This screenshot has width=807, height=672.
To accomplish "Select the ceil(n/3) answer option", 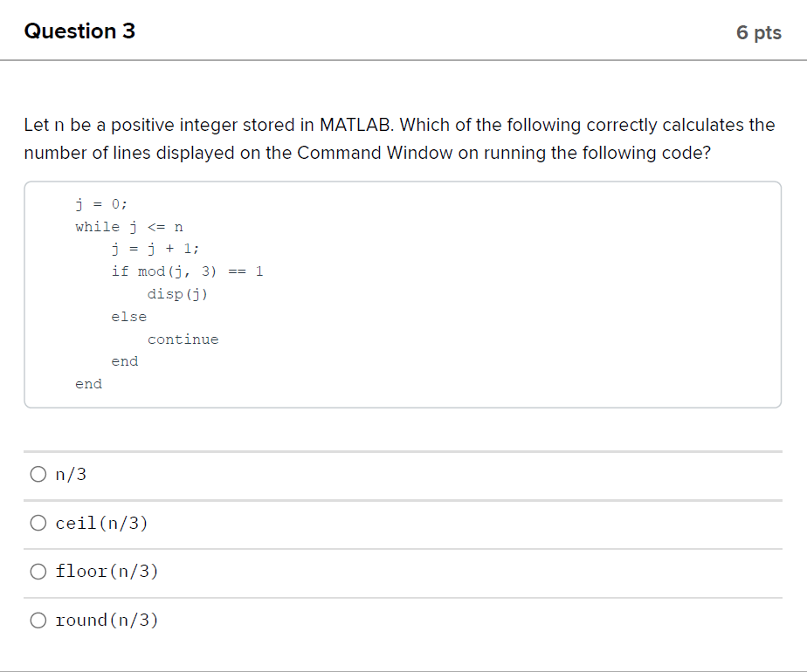I will (x=101, y=523).
